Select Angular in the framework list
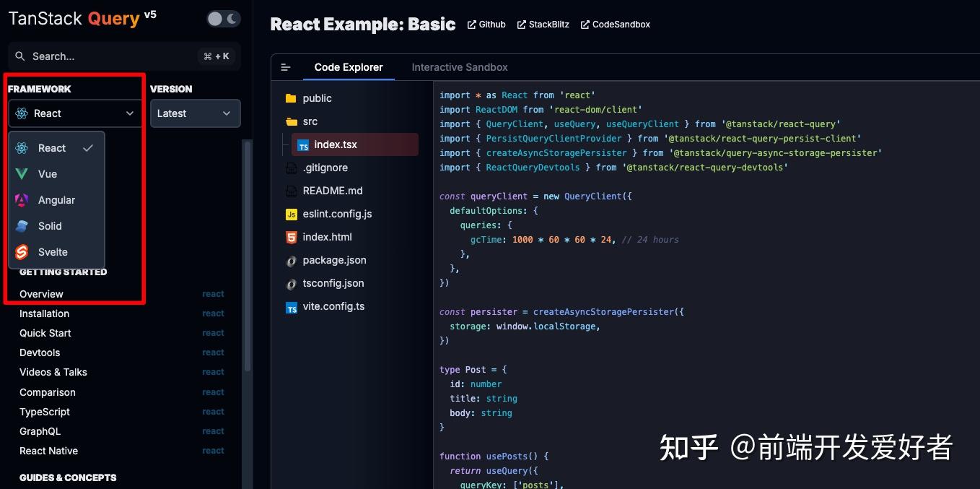Screen dimensions: 980x489 (56, 200)
